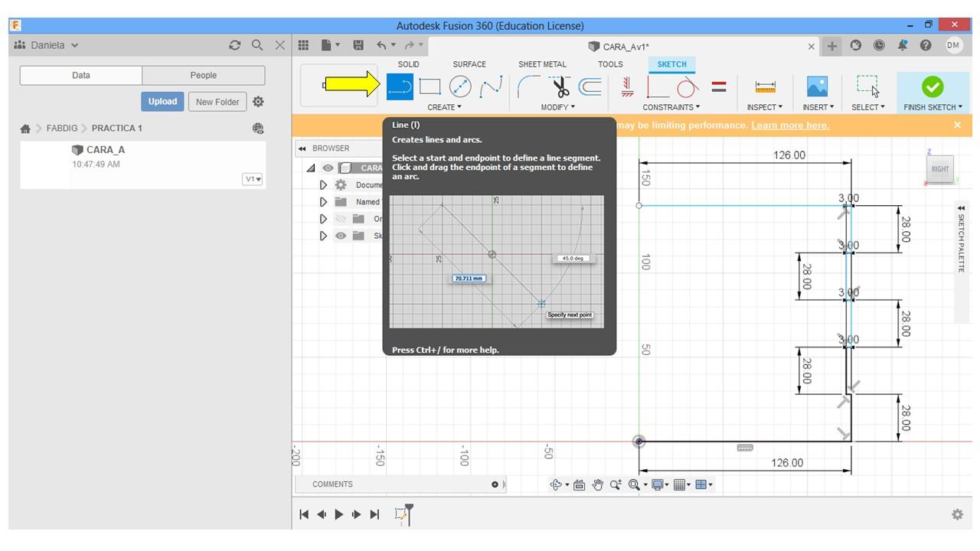980x551 pixels.
Task: Open the V1 version dropdown
Action: pos(253,179)
